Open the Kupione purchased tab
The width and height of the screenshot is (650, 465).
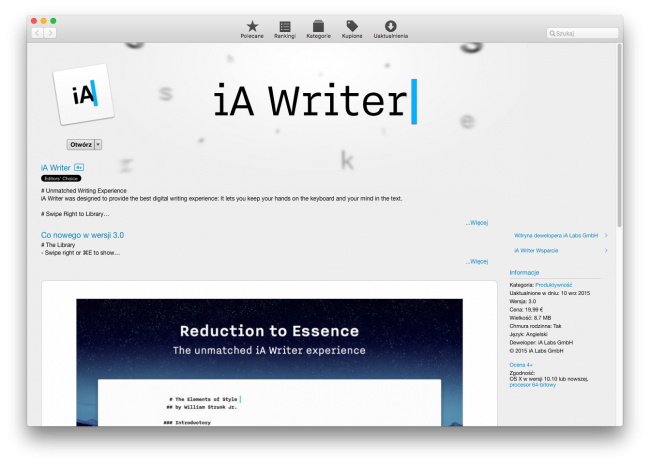tap(352, 29)
